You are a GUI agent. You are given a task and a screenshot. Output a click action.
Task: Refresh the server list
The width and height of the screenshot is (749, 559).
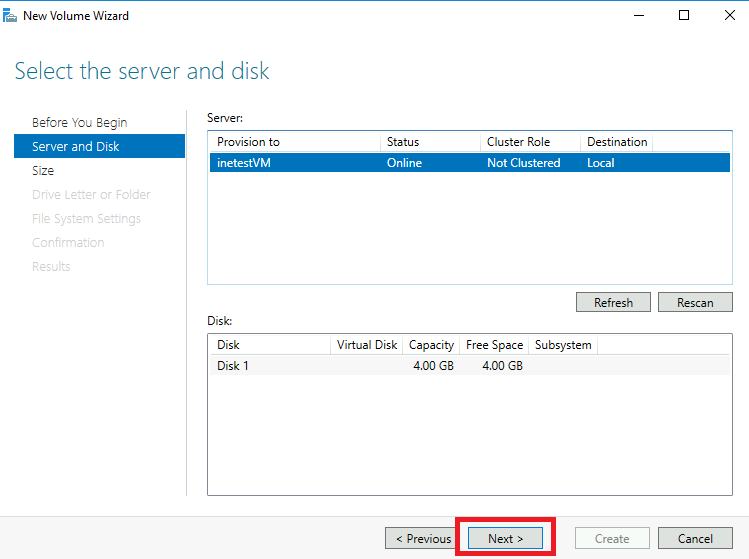point(612,302)
